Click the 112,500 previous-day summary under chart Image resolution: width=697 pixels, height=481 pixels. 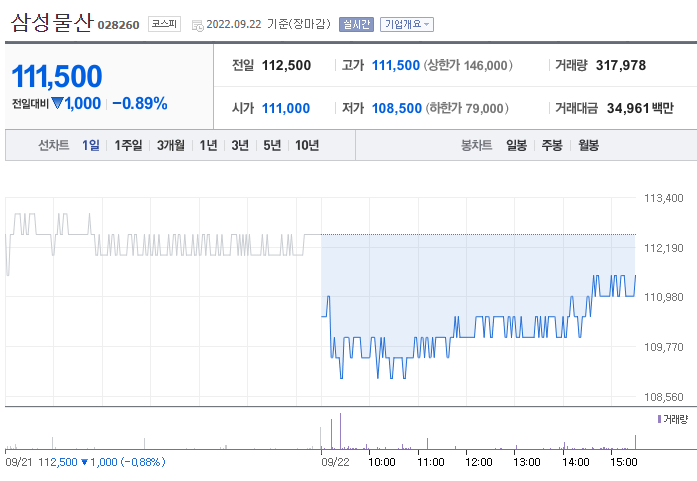click(x=58, y=462)
